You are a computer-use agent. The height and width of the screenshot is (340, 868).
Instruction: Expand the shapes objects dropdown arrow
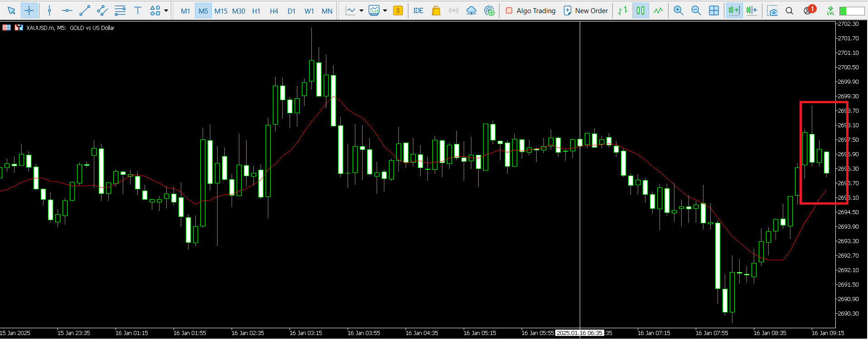coord(166,10)
